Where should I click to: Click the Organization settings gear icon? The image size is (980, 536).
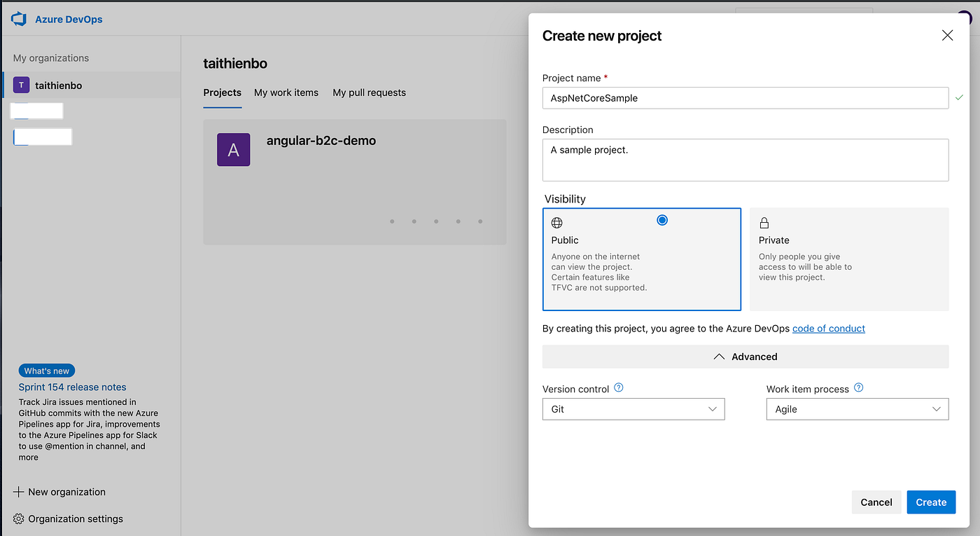coord(19,518)
